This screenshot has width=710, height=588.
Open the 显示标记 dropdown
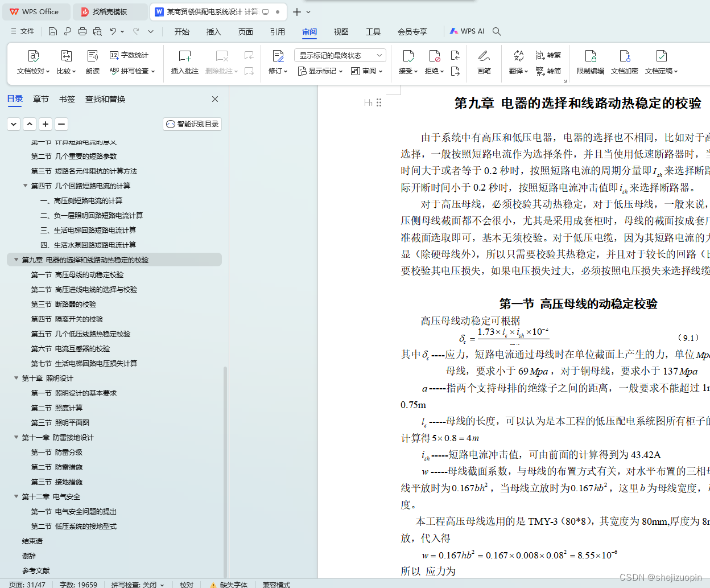coord(320,71)
